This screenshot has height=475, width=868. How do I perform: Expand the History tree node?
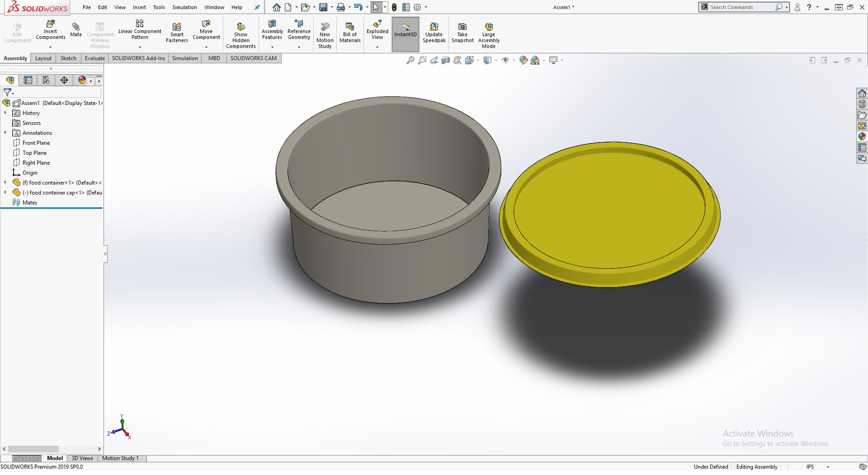[5, 113]
